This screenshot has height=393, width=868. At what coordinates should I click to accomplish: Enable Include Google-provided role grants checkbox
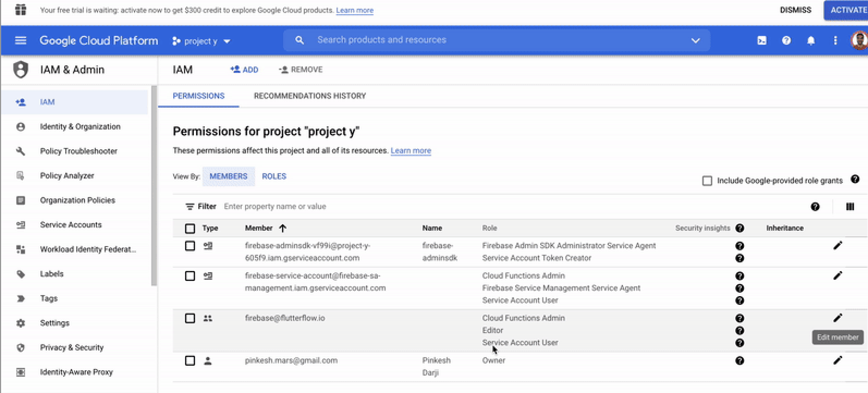tap(707, 181)
